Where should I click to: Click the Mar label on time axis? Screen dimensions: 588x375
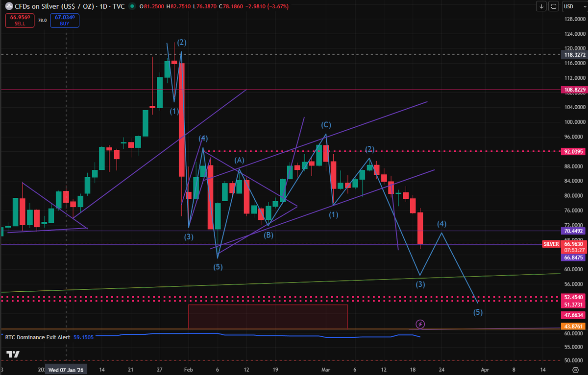point(326,370)
